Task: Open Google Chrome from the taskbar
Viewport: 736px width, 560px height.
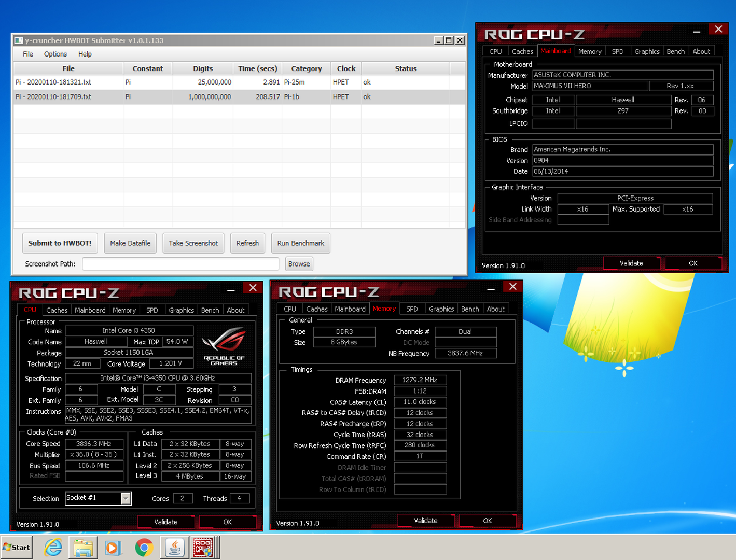Action: click(x=144, y=548)
